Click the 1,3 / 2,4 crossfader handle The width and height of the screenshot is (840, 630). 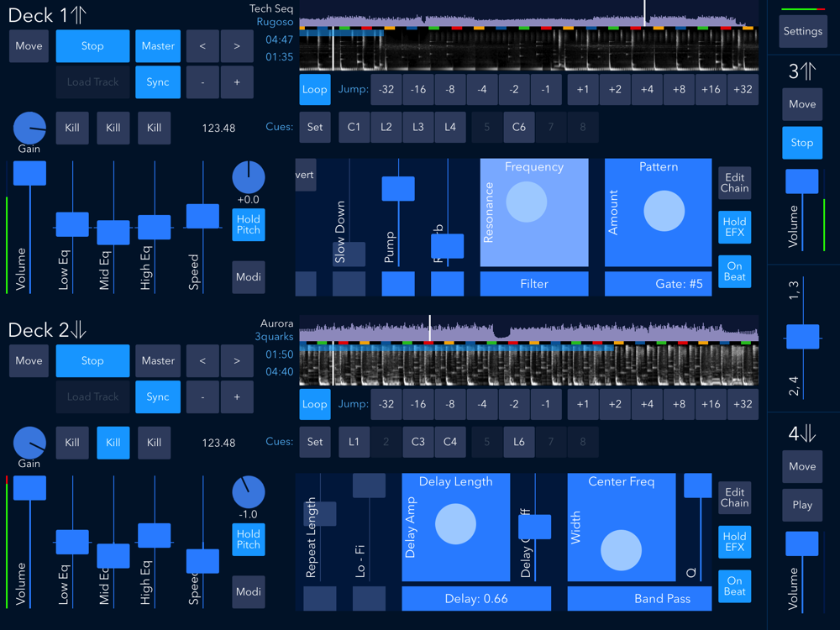click(x=802, y=337)
